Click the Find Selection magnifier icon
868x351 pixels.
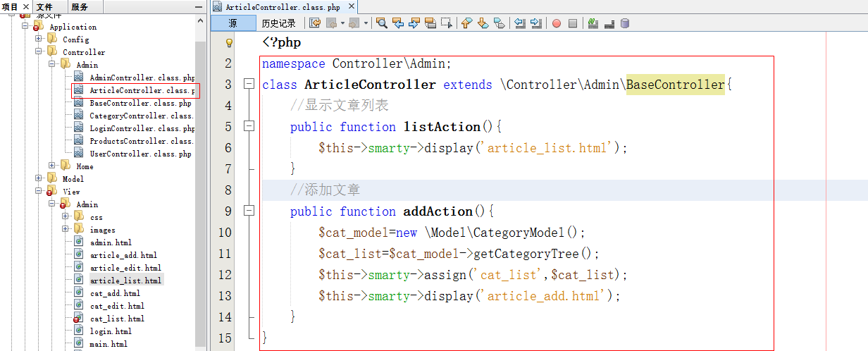pos(381,23)
